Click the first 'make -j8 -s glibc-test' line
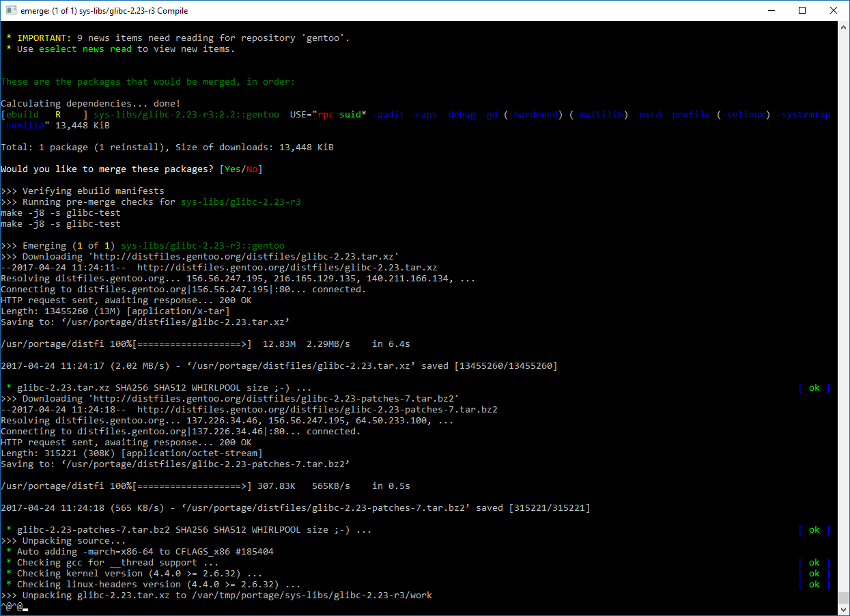This screenshot has width=850, height=616. pos(61,213)
